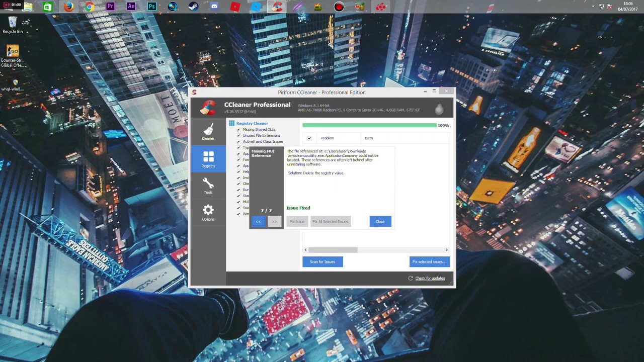Toggle the select-all checkbox in results header
Screen dimensions: 644x362
tap(309, 138)
